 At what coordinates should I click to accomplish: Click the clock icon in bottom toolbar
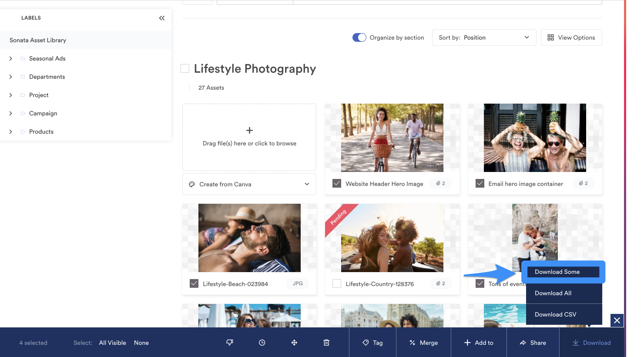click(262, 343)
